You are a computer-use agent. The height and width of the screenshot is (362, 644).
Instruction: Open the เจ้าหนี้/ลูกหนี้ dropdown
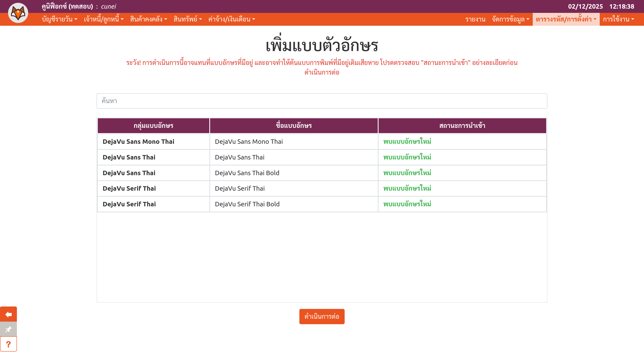(103, 19)
